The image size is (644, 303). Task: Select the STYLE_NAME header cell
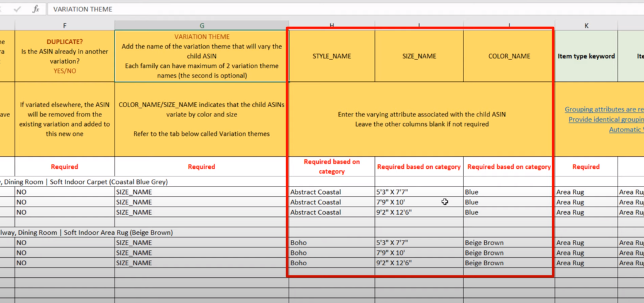(x=332, y=56)
